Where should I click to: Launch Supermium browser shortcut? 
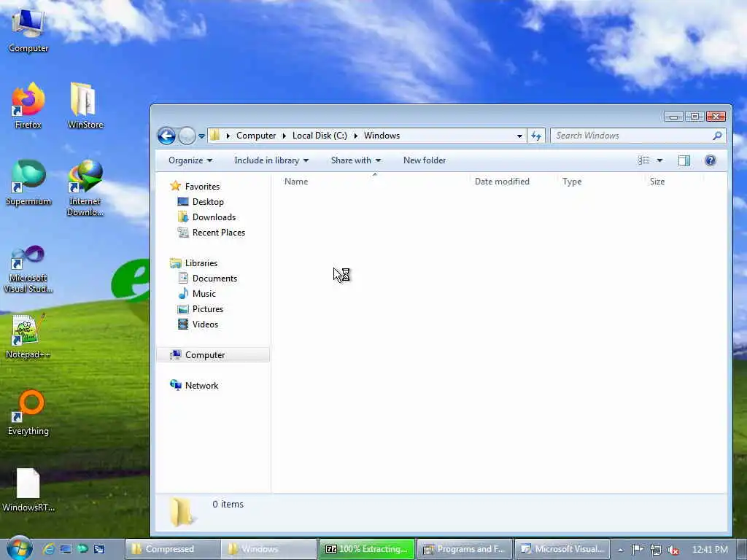click(x=28, y=183)
